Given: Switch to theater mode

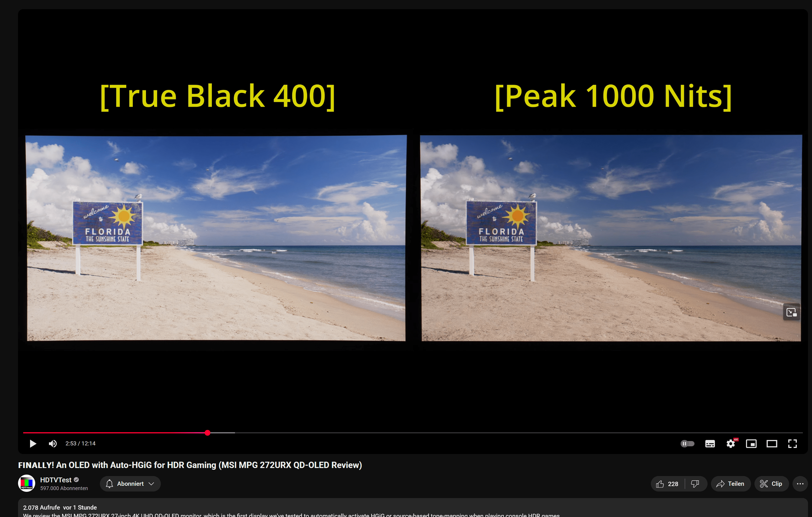Looking at the screenshot, I should pyautogui.click(x=772, y=443).
